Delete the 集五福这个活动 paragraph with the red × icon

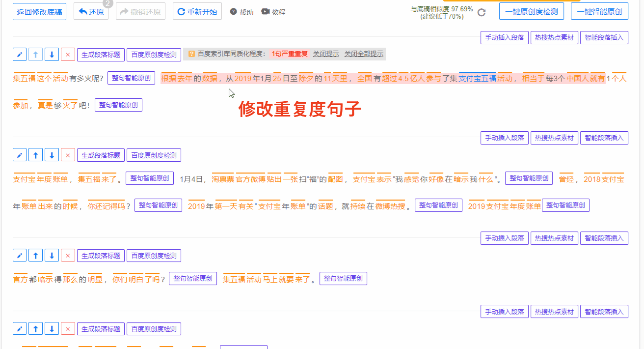point(68,55)
